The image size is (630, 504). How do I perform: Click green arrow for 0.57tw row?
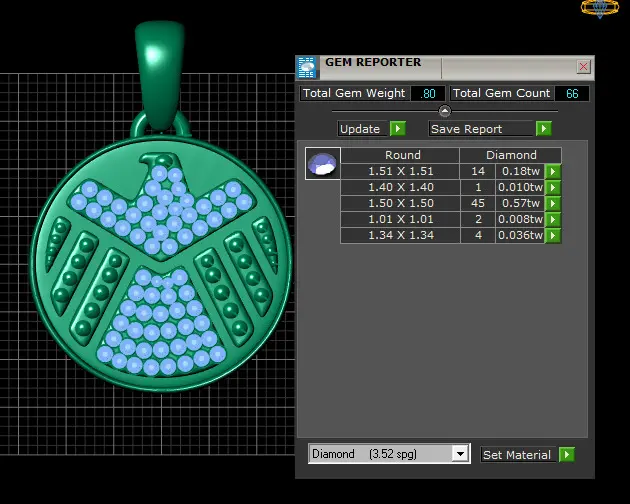(x=553, y=204)
